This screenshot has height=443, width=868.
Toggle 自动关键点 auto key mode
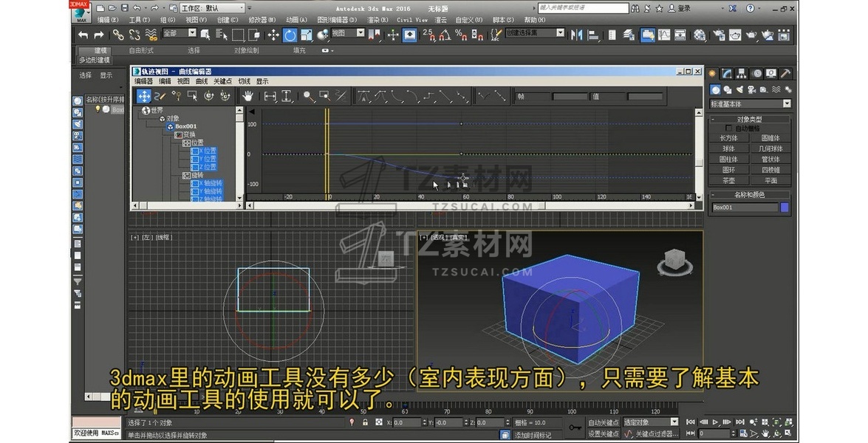coord(604,423)
